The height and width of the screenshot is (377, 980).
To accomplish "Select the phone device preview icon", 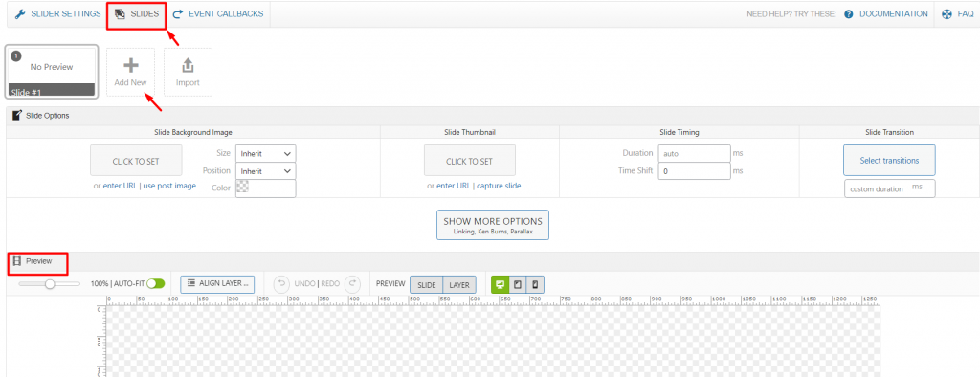I will point(536,284).
